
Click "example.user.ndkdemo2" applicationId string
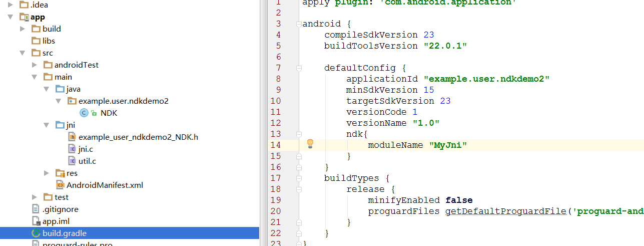coord(486,79)
